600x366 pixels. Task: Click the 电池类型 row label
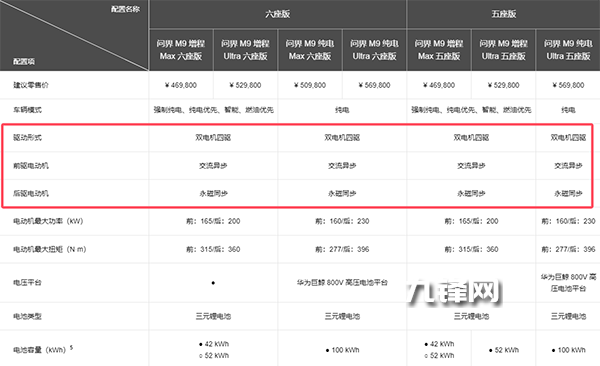28,316
